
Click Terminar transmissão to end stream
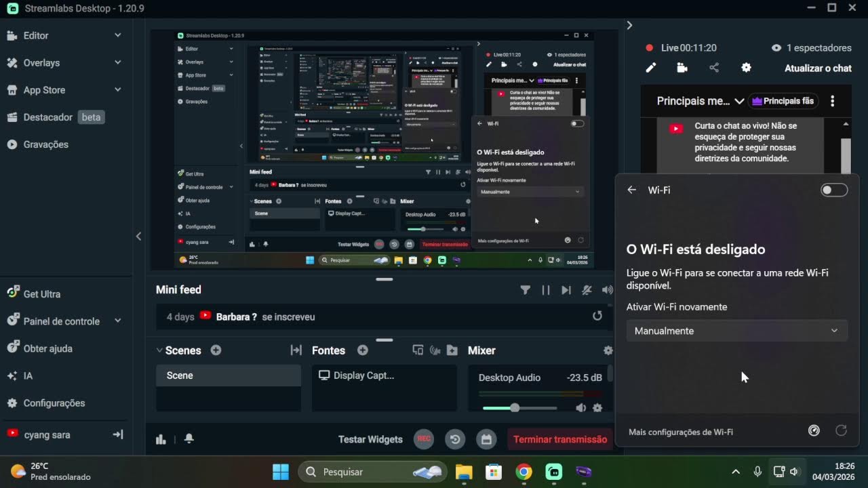560,439
